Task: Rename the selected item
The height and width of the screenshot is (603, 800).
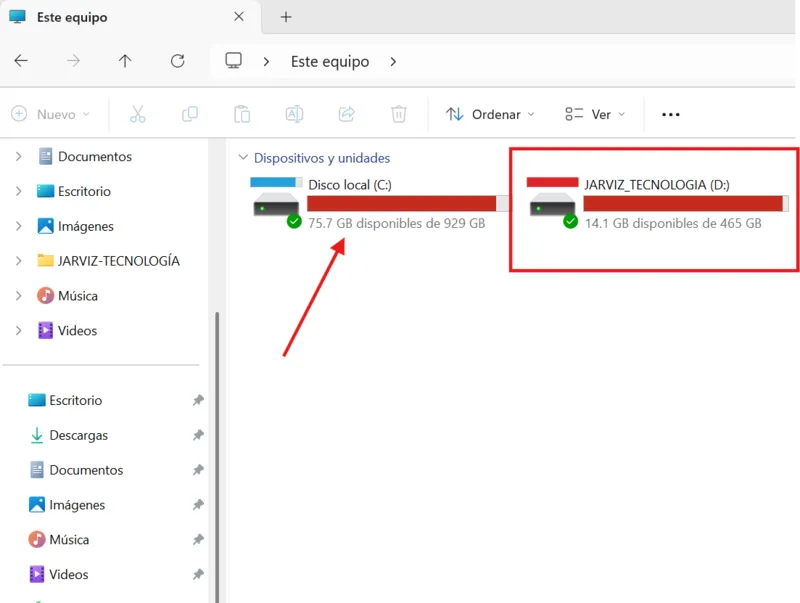Action: tap(294, 114)
